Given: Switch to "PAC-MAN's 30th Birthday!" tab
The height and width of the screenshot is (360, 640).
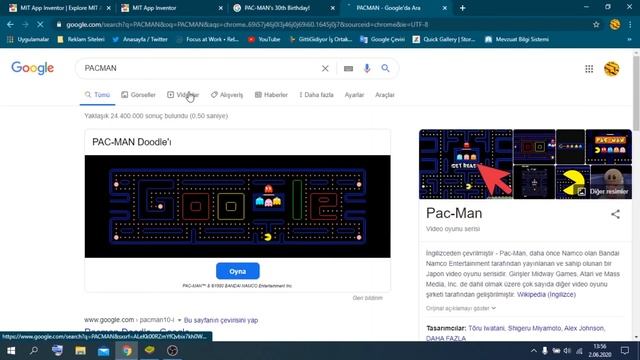Looking at the screenshot, I should (284, 8).
